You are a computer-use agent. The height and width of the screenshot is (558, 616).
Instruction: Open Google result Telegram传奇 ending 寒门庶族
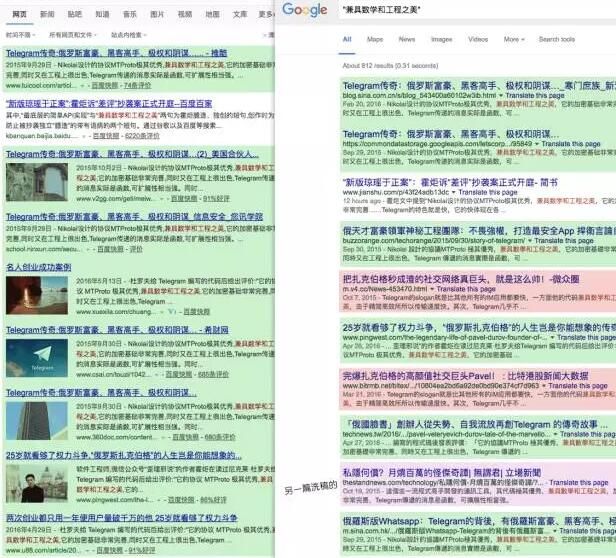(x=479, y=86)
